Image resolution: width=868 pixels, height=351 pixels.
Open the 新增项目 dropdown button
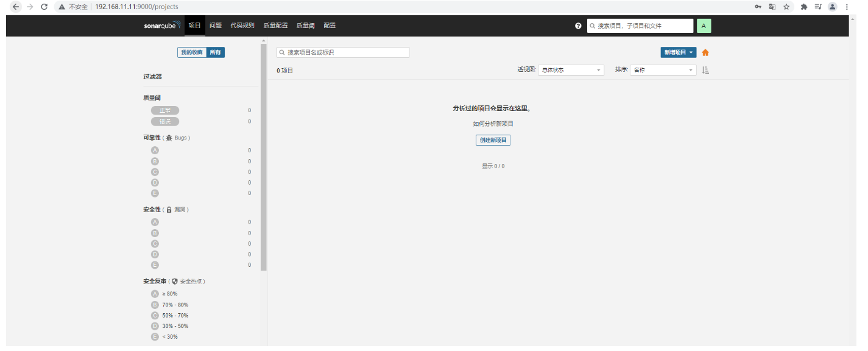click(x=679, y=52)
